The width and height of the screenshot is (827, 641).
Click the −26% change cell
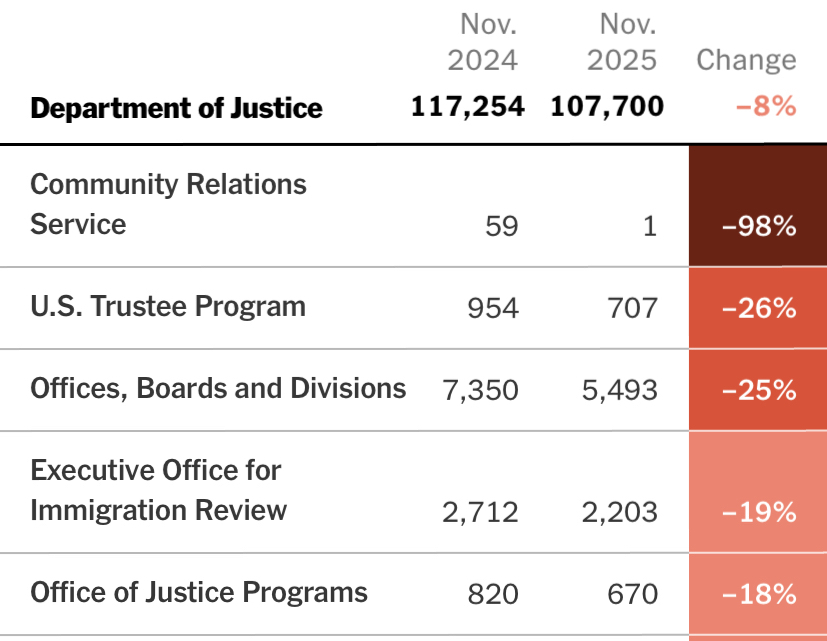coord(758,308)
